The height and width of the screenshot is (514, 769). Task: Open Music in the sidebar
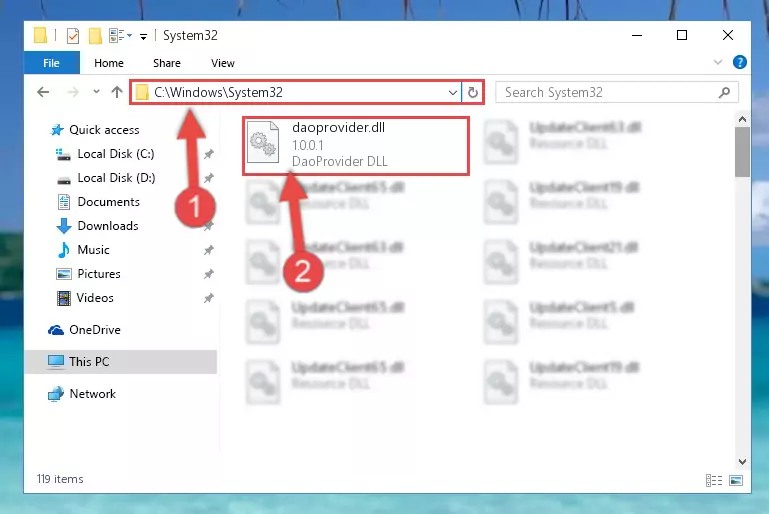93,250
